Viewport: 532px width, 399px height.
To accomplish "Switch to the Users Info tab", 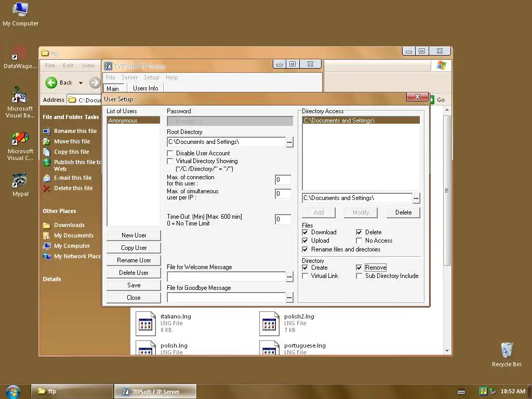I will pyautogui.click(x=145, y=88).
